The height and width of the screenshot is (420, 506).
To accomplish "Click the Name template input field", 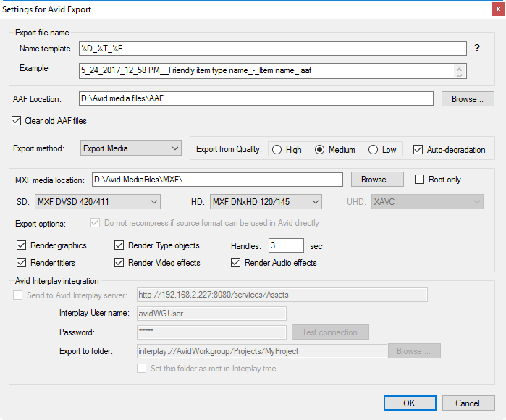I will (273, 49).
